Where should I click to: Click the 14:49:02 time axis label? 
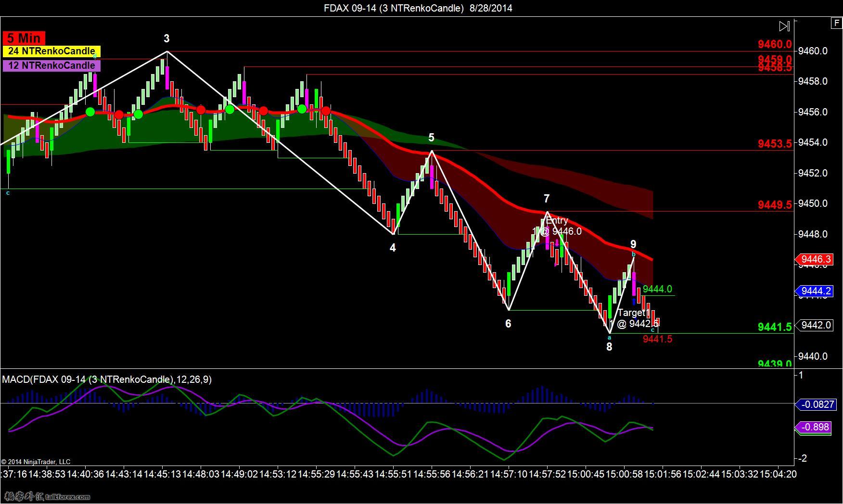[x=239, y=474]
